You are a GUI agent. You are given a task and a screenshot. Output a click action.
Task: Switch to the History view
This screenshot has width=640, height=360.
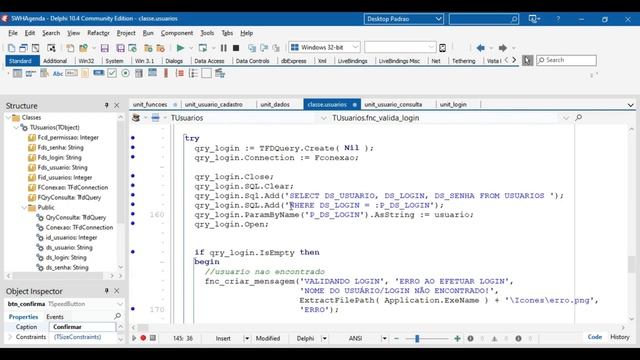[x=620, y=337]
